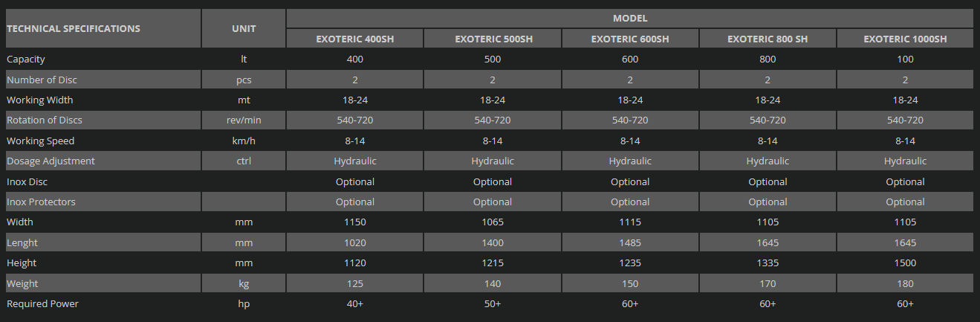980x322 pixels.
Task: Click the Required Power row label
Action: tap(42, 304)
